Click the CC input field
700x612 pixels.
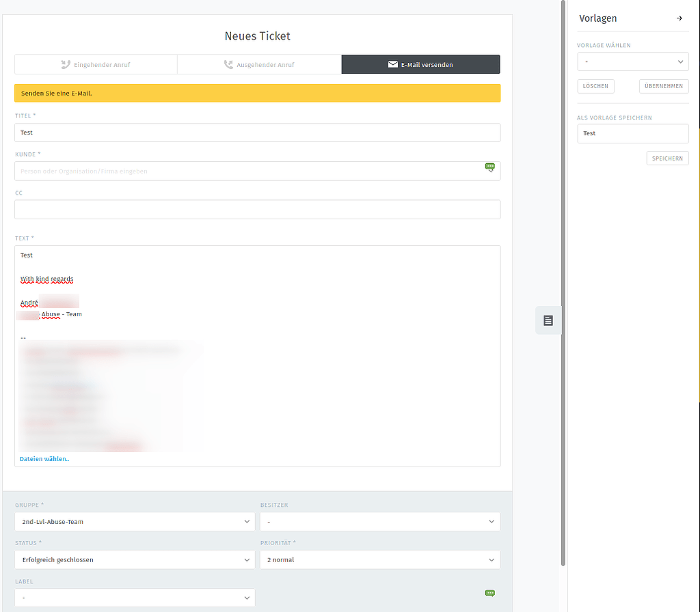[x=257, y=209]
